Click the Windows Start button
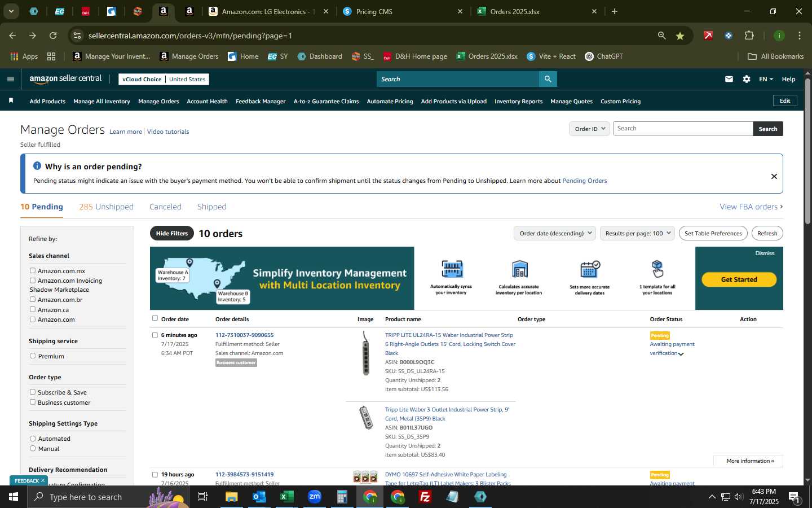Viewport: 812px width, 508px height. [14, 497]
